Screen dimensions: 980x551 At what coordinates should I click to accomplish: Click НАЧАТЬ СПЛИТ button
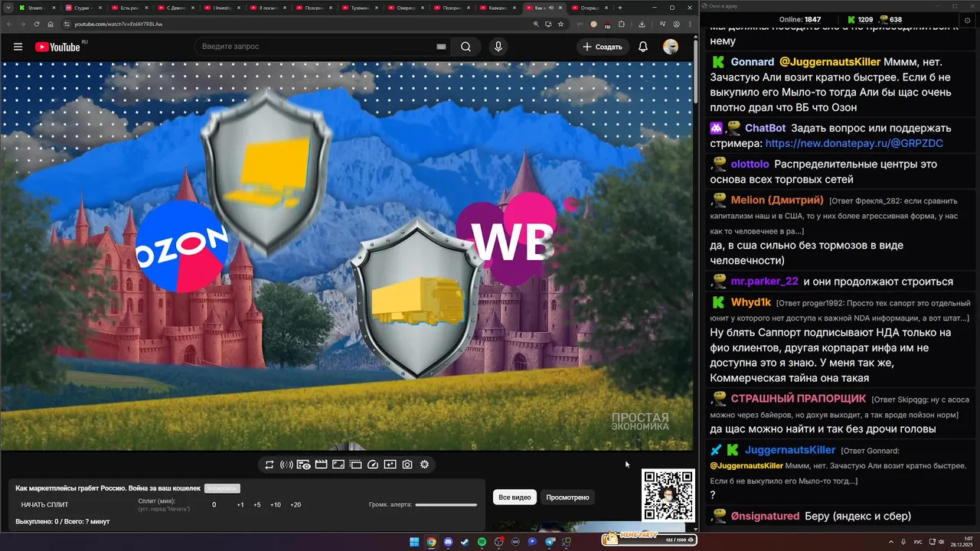45,505
